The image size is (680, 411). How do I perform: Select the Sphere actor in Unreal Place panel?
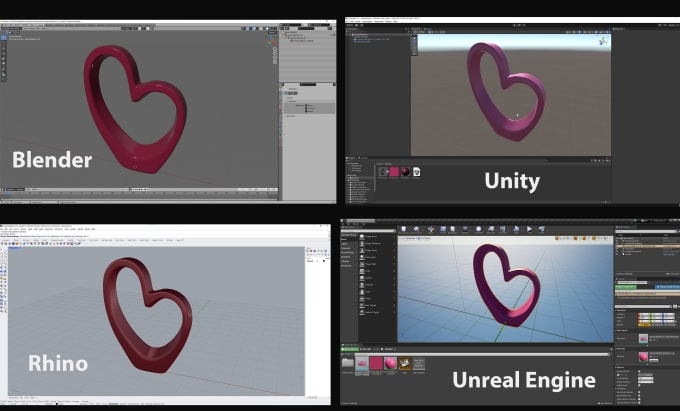376,278
